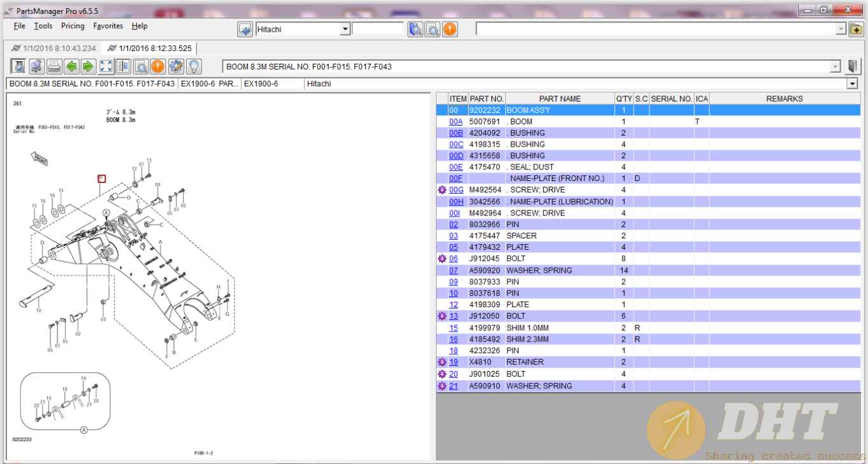The height and width of the screenshot is (464, 868).
Task: Click part number 8037618
Action: (484, 293)
